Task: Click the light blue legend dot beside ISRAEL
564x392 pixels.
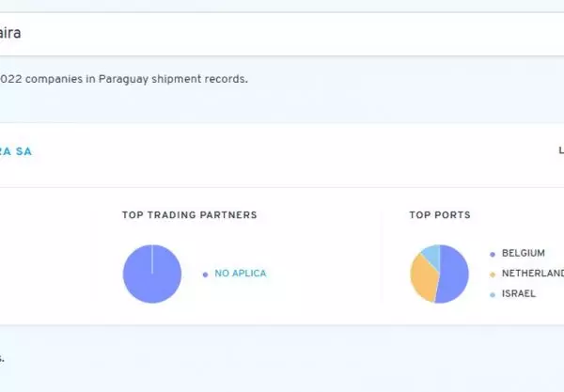Action: (492, 294)
